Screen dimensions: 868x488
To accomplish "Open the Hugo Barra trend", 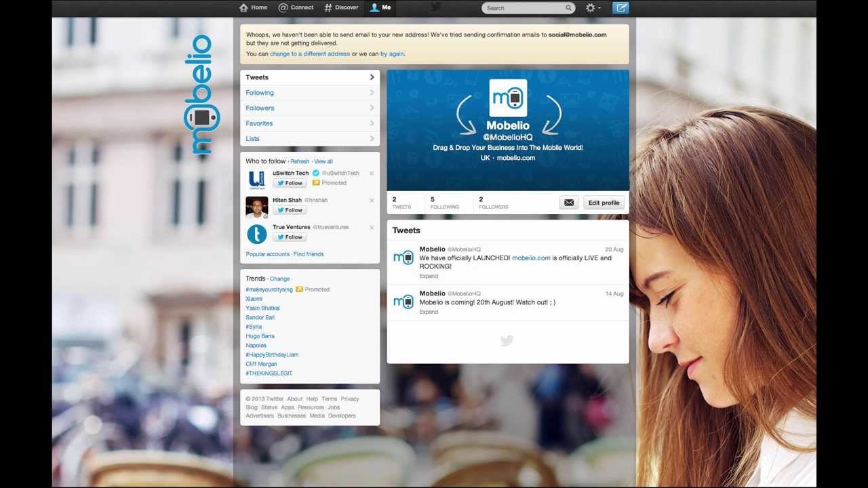I will (260, 336).
